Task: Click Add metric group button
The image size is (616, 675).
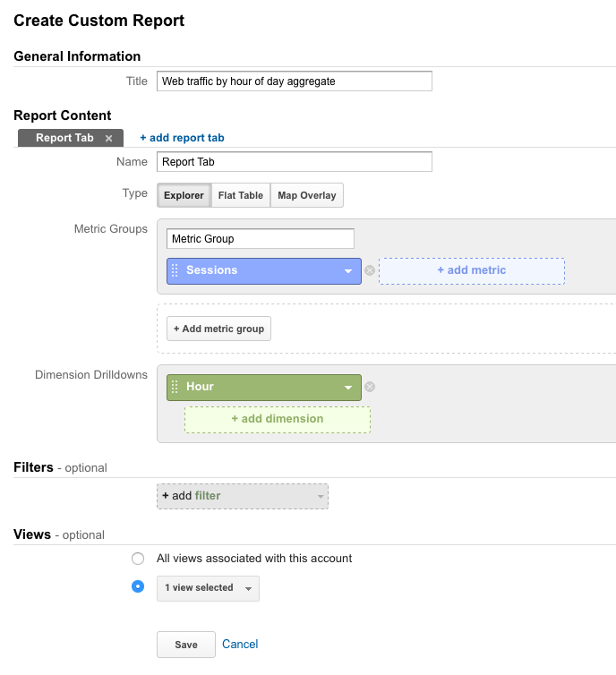Action: point(218,329)
